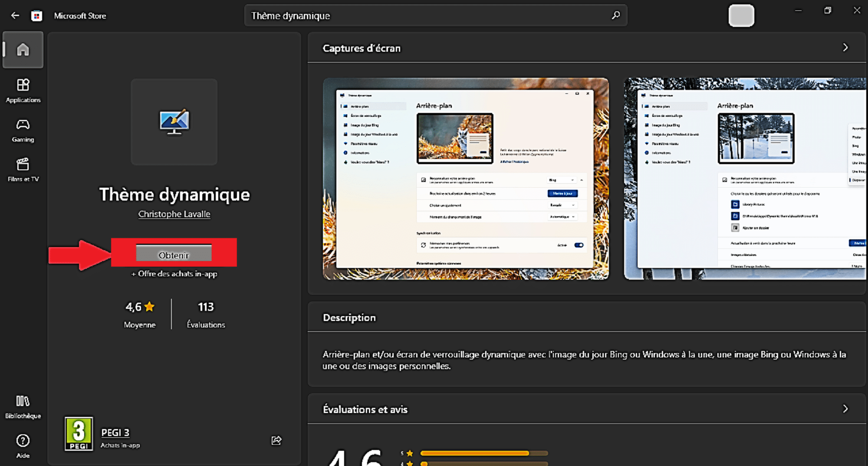Open the user profile avatar
The image size is (868, 466).
(741, 16)
